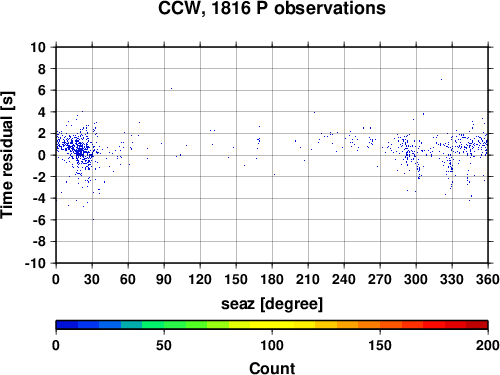
Task: Click the lowest data point near residual -6
Action: pos(93,219)
